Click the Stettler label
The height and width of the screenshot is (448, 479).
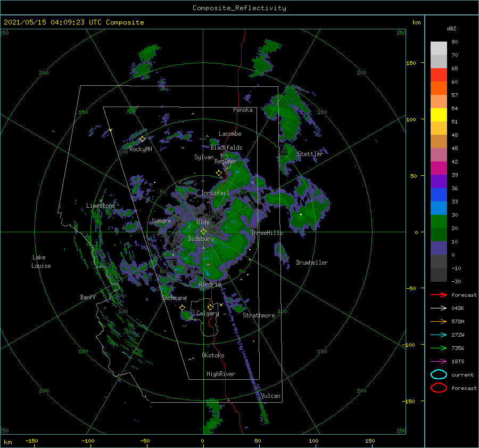[x=310, y=154]
